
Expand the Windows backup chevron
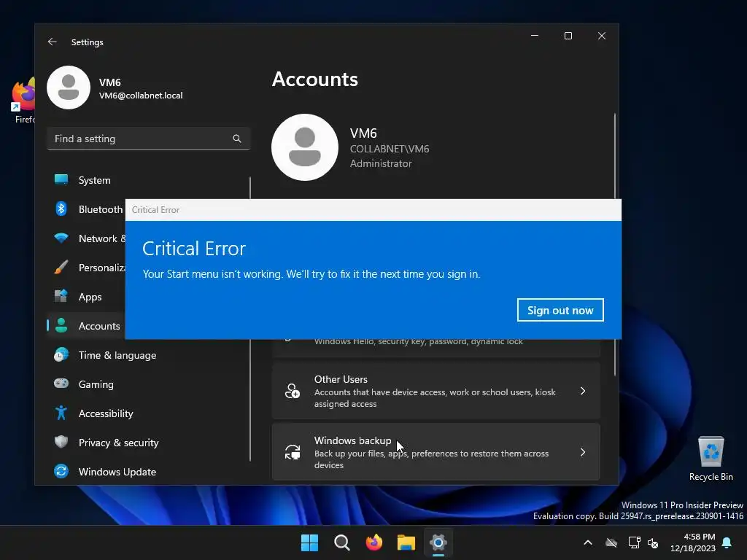[583, 452]
